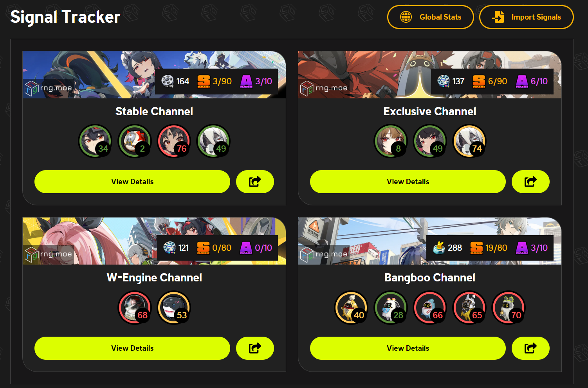Click the Exclusive Channel A-rank 6/10 counter
This screenshot has height=388, width=588.
pyautogui.click(x=532, y=82)
